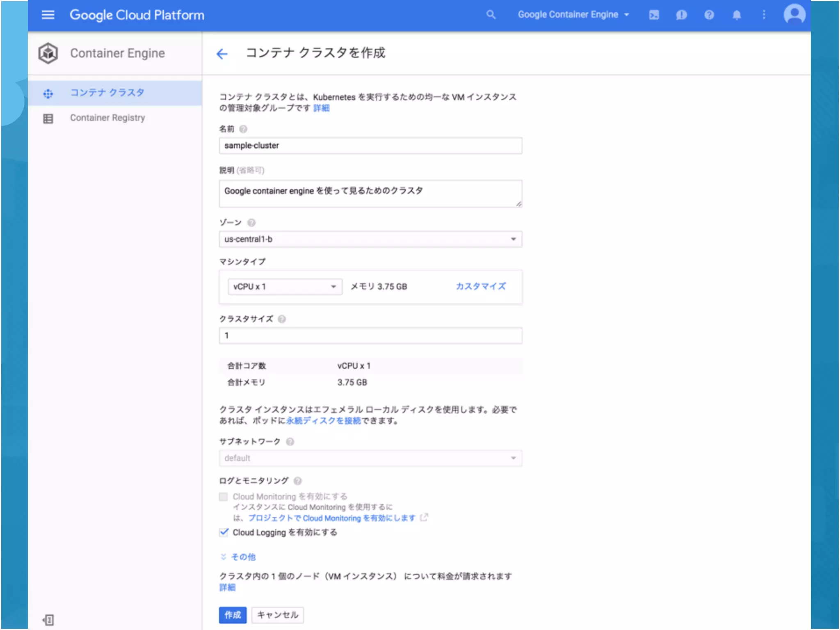Select コンテナ クラスタ in sidebar
840x630 pixels.
[x=107, y=93]
